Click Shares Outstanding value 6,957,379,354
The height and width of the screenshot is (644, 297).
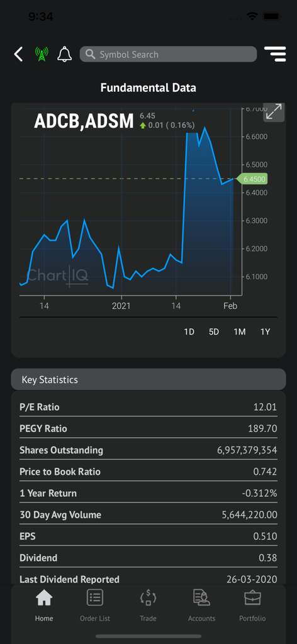click(x=247, y=450)
